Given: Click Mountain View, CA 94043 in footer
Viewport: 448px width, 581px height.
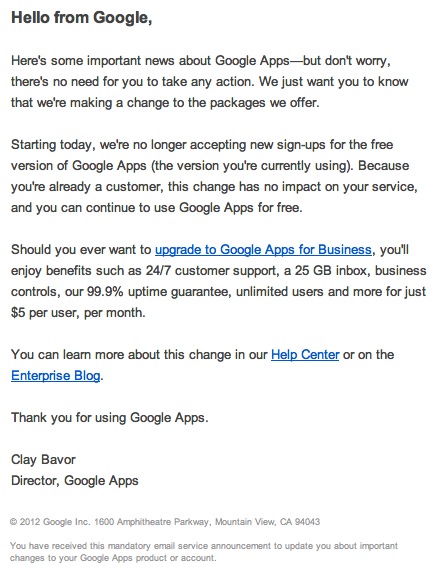Looking at the screenshot, I should point(267,522).
